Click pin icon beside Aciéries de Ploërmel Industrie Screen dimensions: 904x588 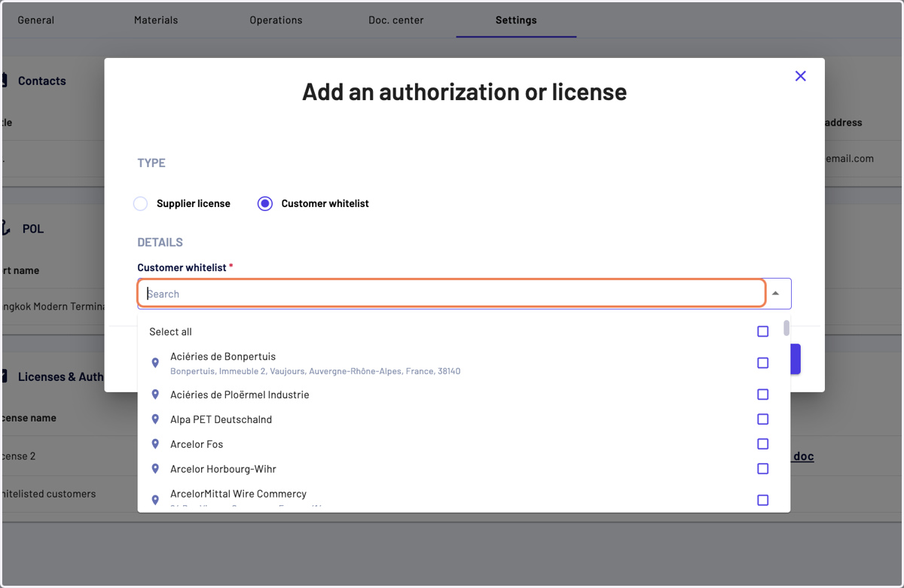(155, 395)
